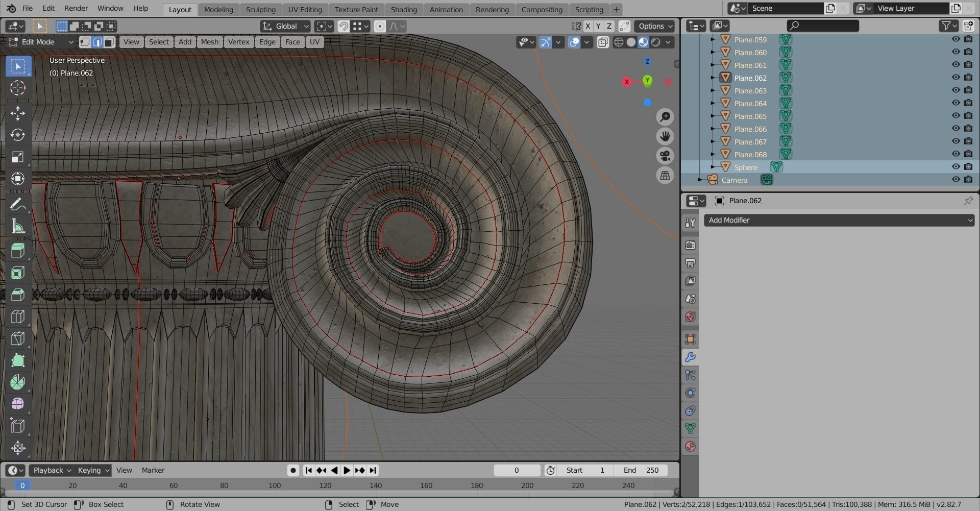Enable X axis mirror
980x511 pixels.
click(x=588, y=26)
